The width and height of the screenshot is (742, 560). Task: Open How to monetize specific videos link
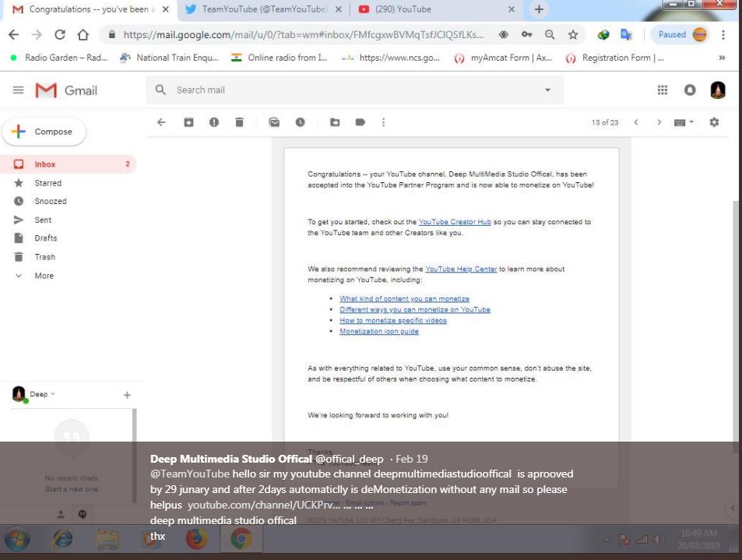(392, 320)
